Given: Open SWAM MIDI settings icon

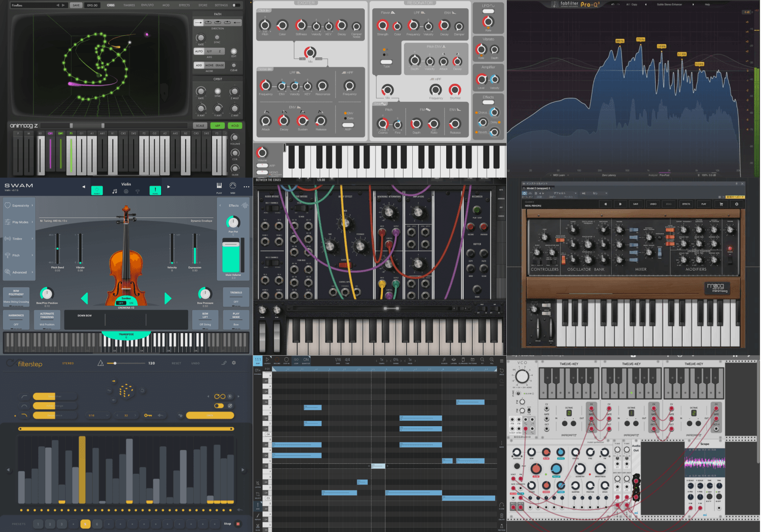Looking at the screenshot, I should pos(233,185).
